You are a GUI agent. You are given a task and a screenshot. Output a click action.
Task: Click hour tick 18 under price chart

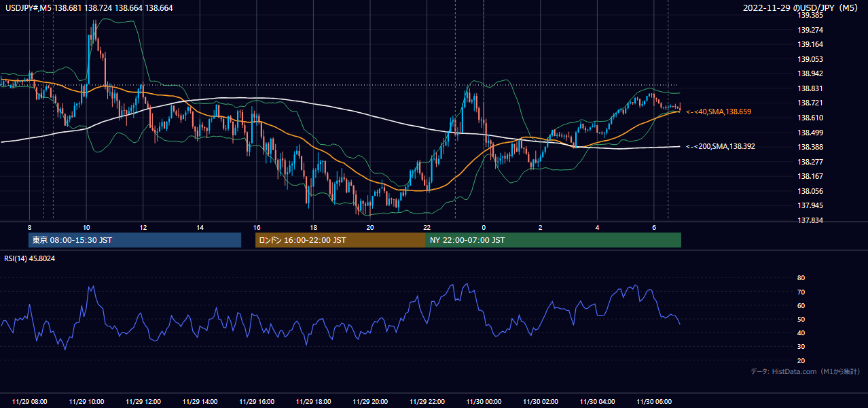(x=313, y=227)
